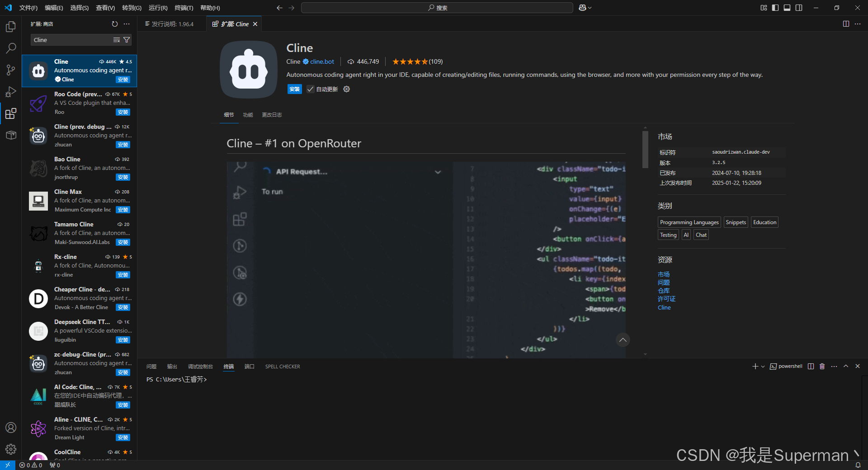
Task: Open Marketplace link under Resources
Action: tap(664, 274)
